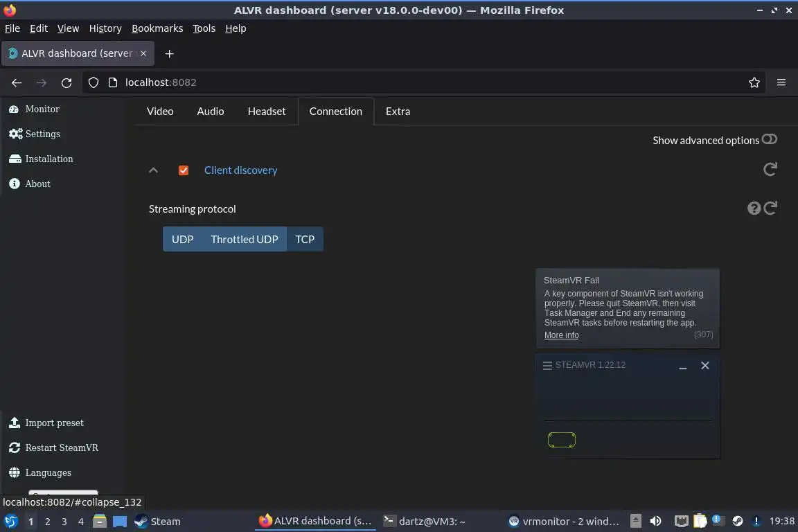Switch to workspace 3
This screenshot has height=532, width=798.
[64, 522]
